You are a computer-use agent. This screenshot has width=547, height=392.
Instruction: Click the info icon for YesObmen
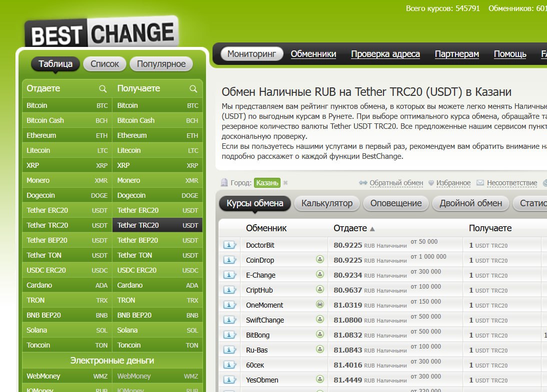click(229, 380)
